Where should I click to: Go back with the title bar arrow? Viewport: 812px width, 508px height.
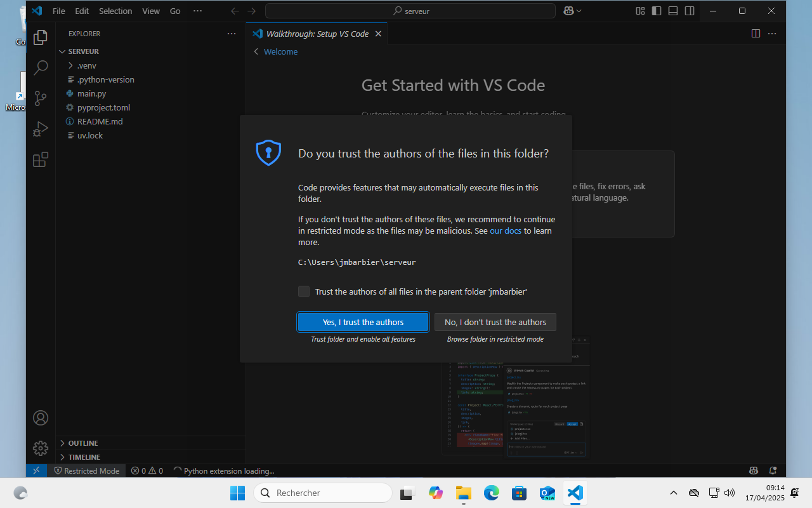[235, 11]
